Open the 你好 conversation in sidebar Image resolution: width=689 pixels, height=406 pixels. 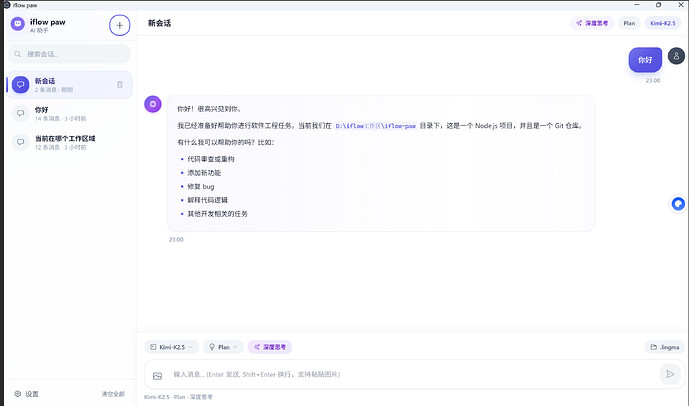(68, 114)
